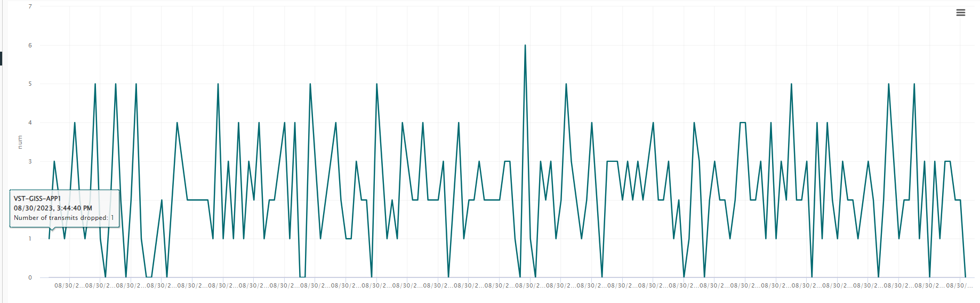Viewport: 980px width, 303px height.
Task: Click the first peak right after line start
Action: point(54,161)
